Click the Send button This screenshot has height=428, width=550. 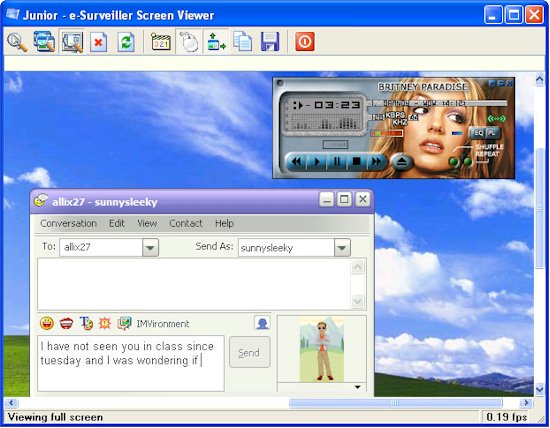coord(249,352)
